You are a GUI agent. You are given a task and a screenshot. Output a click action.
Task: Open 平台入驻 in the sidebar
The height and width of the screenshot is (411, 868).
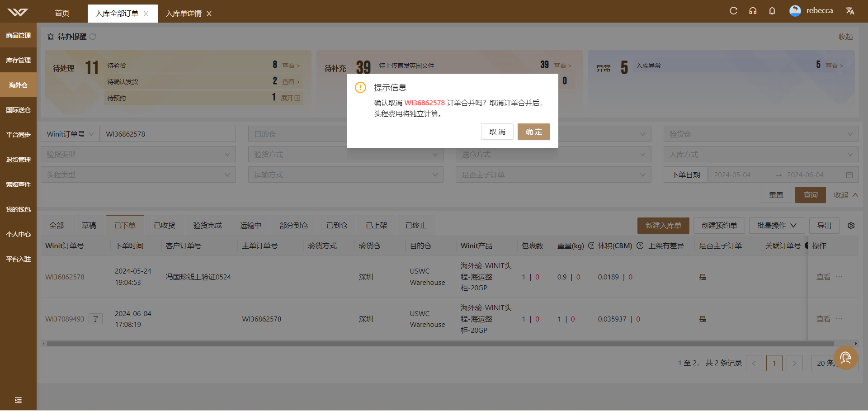click(x=18, y=259)
